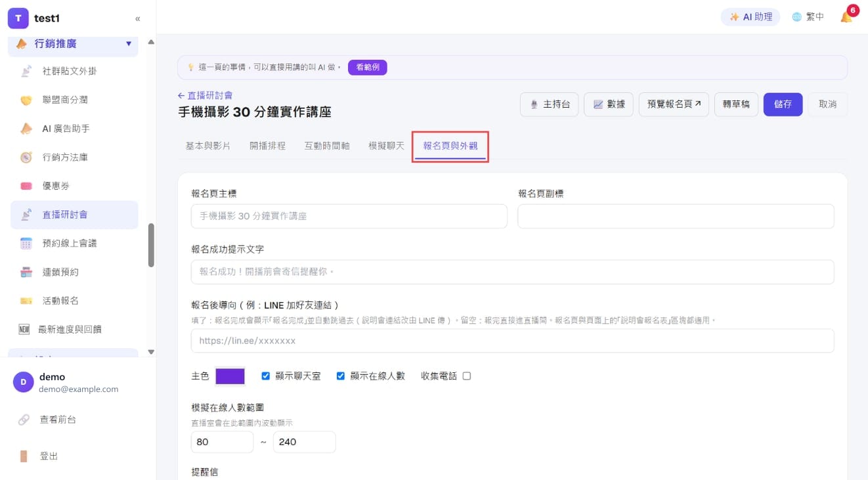Viewport: 868px width, 480px height.
Task: Click the globe language icon
Action: point(797,17)
